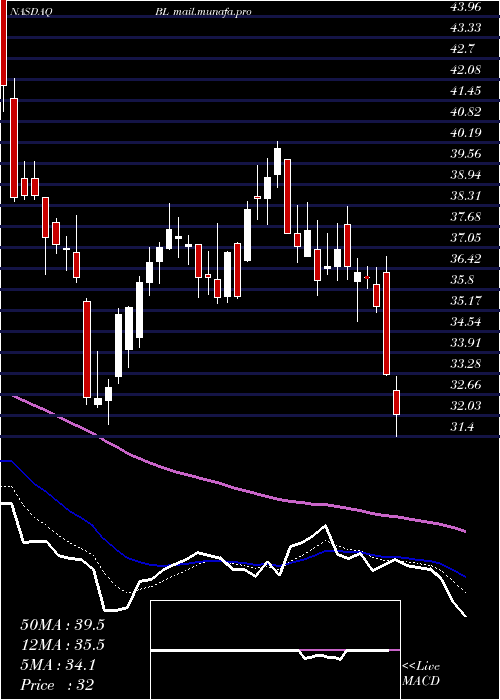Click the Price : 32 readout

pos(57,685)
